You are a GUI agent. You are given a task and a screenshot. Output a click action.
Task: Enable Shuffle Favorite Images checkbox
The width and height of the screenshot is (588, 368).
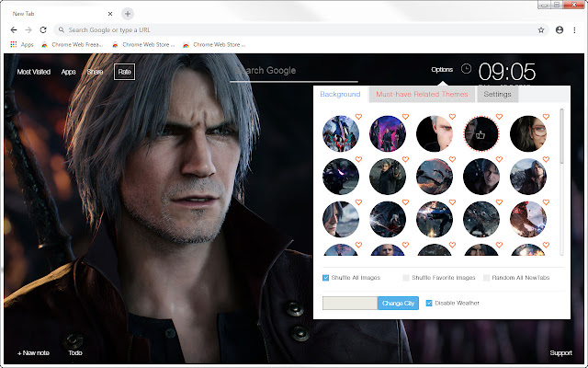coord(406,278)
